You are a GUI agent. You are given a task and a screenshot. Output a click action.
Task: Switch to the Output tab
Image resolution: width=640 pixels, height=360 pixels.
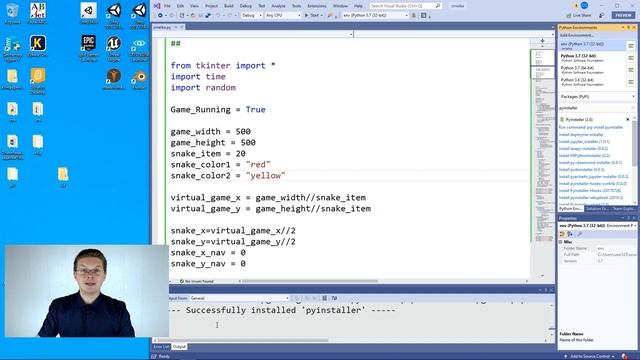coord(179,347)
